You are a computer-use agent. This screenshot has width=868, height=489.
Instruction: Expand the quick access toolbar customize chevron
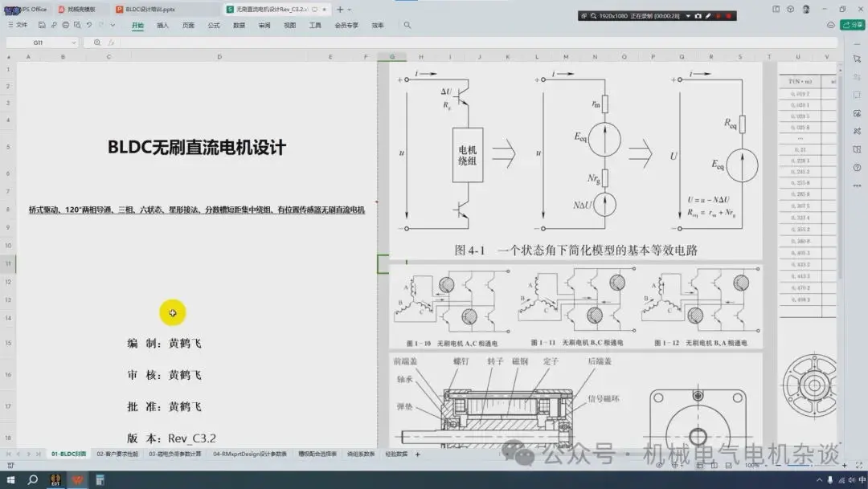[113, 25]
